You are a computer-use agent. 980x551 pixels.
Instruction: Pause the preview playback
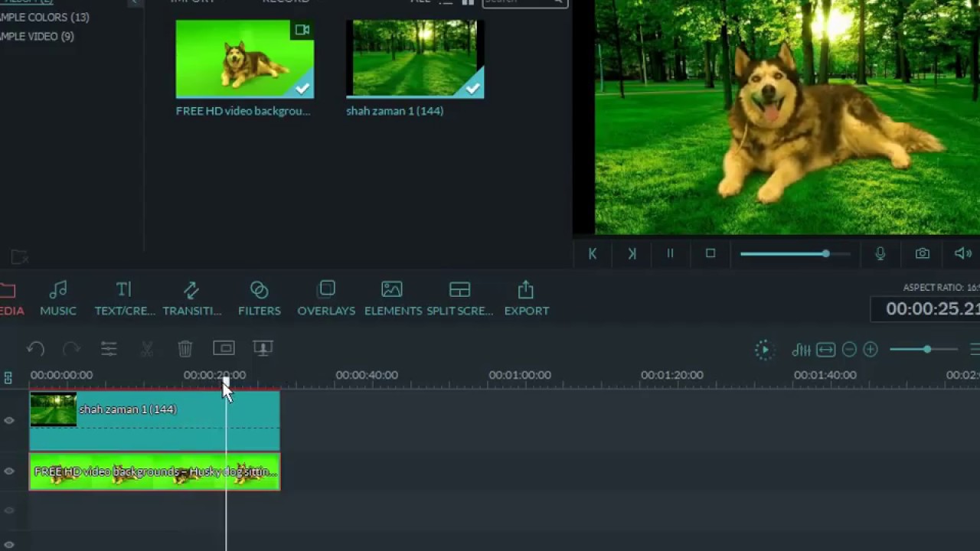[670, 253]
